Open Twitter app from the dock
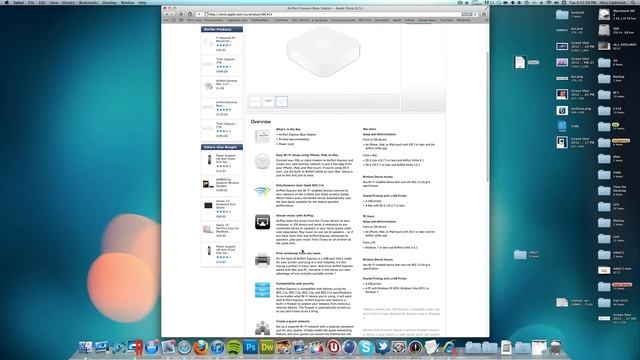The image size is (640, 360). 382,347
